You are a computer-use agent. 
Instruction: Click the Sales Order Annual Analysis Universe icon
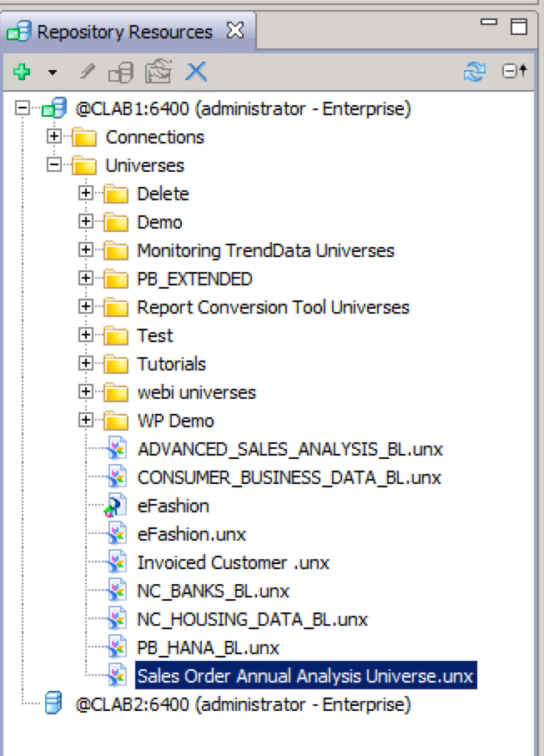pos(117,676)
